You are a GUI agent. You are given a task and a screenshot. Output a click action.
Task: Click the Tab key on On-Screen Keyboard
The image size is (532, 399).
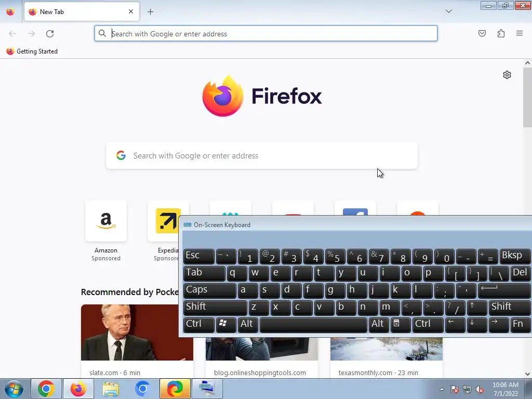[204, 273]
